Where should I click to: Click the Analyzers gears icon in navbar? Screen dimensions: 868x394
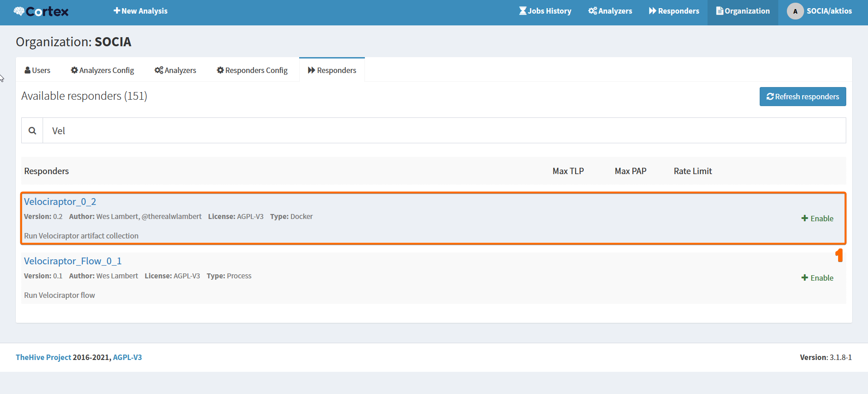click(592, 11)
